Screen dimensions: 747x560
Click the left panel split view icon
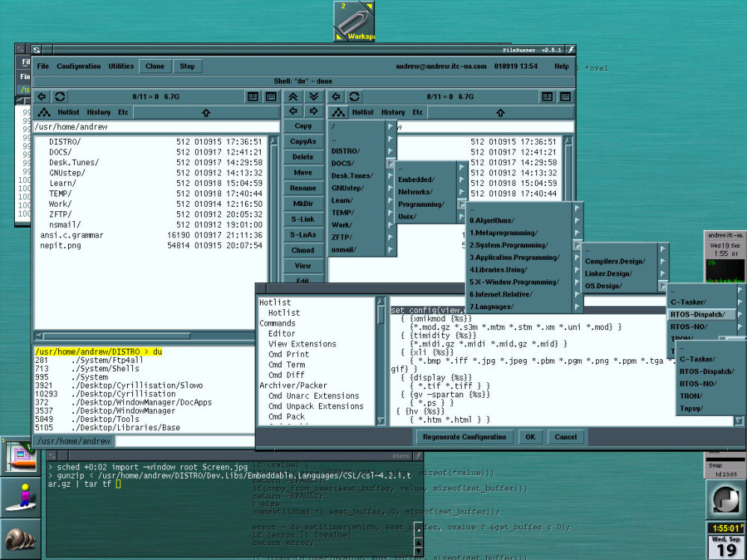[x=253, y=96]
